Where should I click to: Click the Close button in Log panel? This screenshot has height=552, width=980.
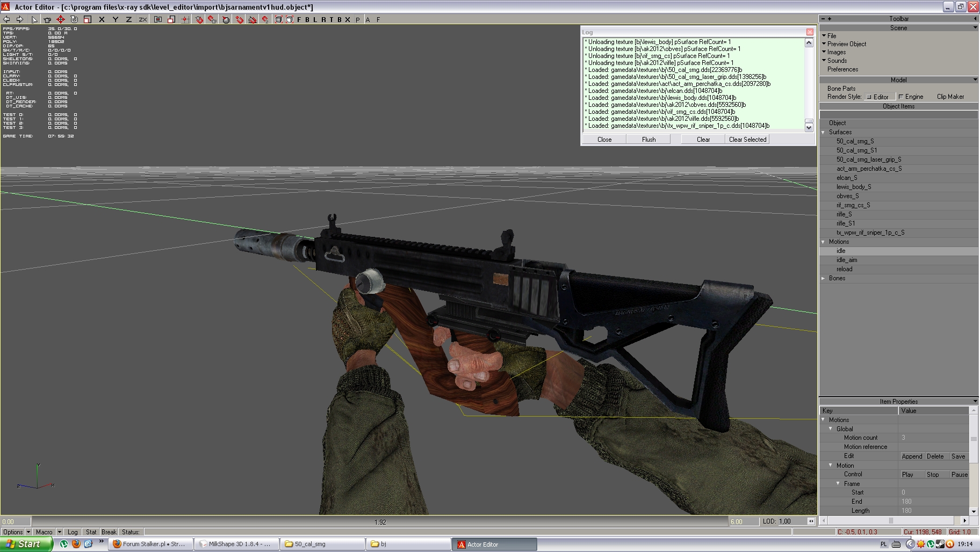point(604,139)
